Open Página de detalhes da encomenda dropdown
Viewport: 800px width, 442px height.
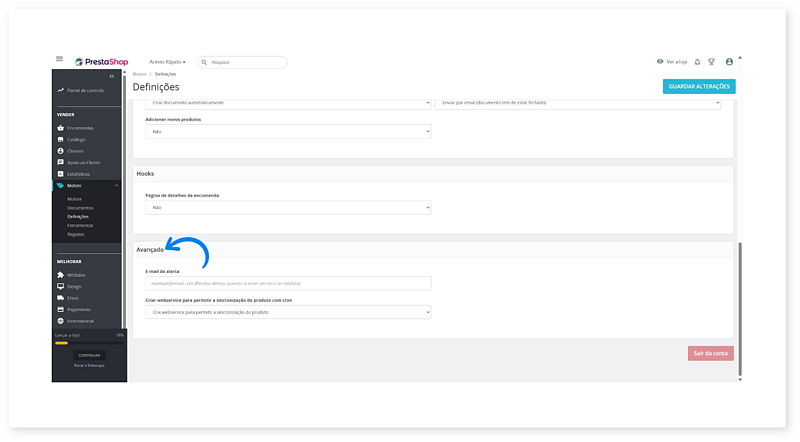(288, 207)
